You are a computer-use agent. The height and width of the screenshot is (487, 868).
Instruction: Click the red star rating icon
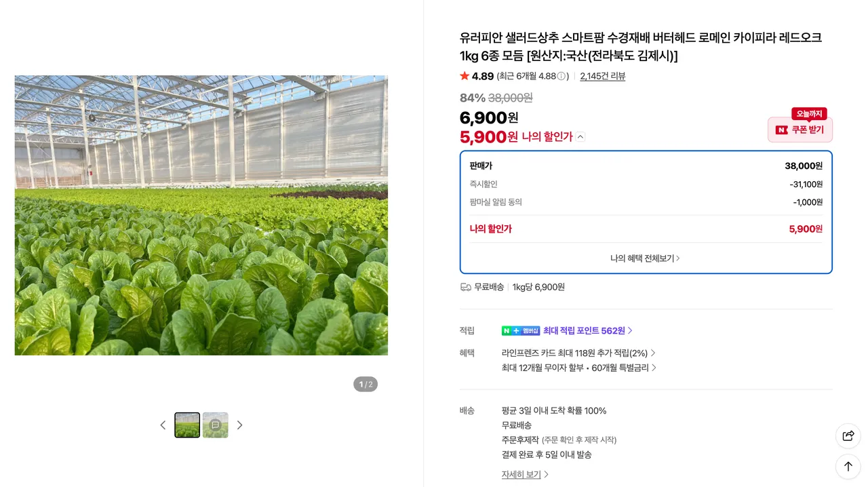(465, 76)
